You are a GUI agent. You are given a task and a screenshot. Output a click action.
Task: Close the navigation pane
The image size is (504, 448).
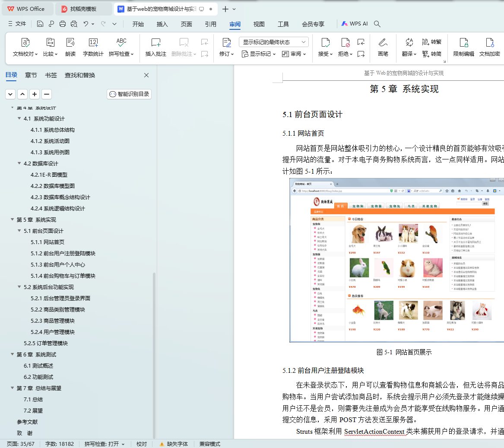[146, 75]
